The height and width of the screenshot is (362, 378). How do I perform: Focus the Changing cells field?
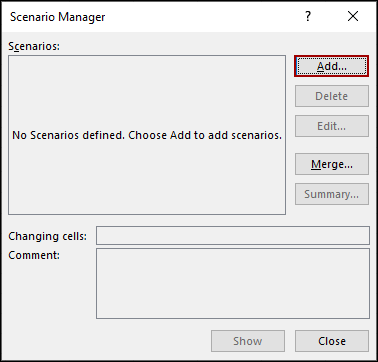point(233,235)
